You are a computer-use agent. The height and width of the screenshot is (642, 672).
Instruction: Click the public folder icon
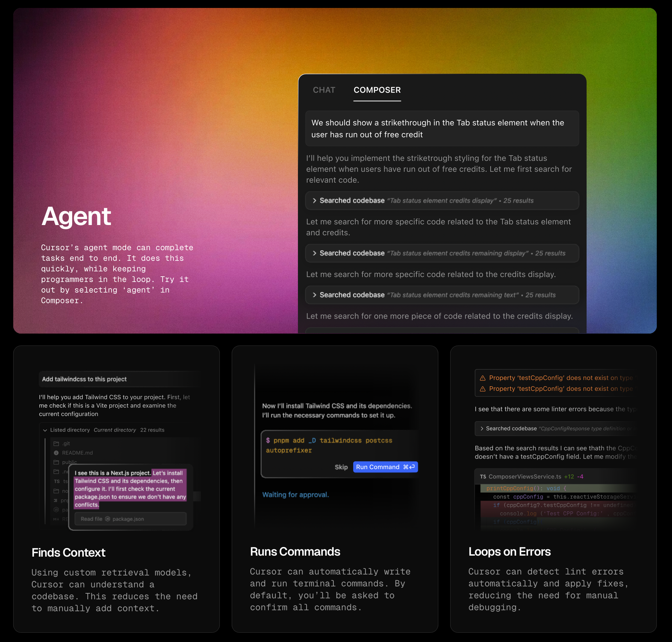[x=56, y=462]
